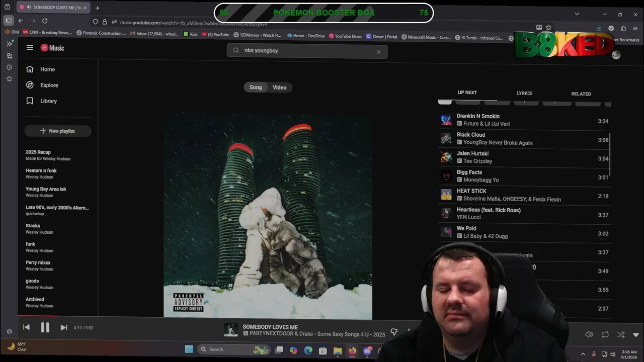Skip to the previous track
The width and height of the screenshot is (644, 362).
pos(26,327)
